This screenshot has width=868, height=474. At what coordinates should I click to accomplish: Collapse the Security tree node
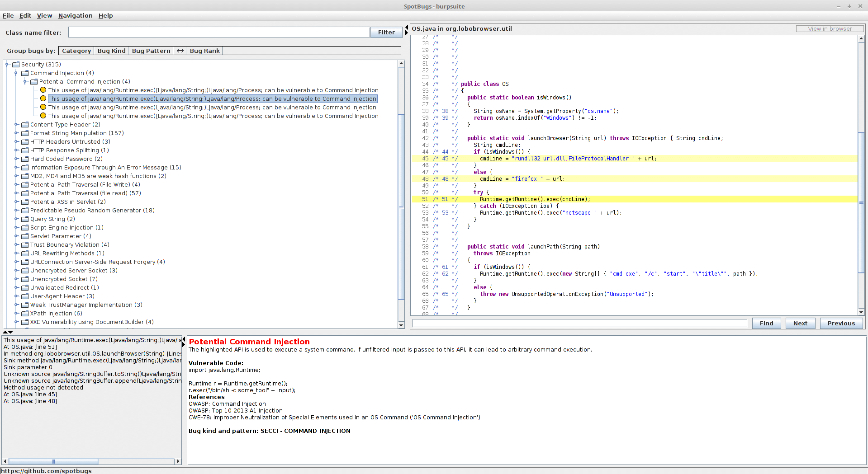[x=7, y=65]
